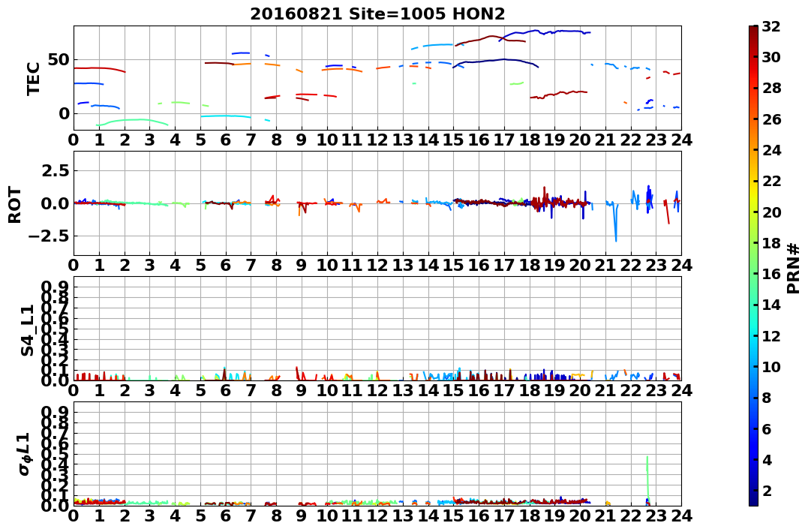Click the hour 24 tick under the ROT panel

(681, 265)
